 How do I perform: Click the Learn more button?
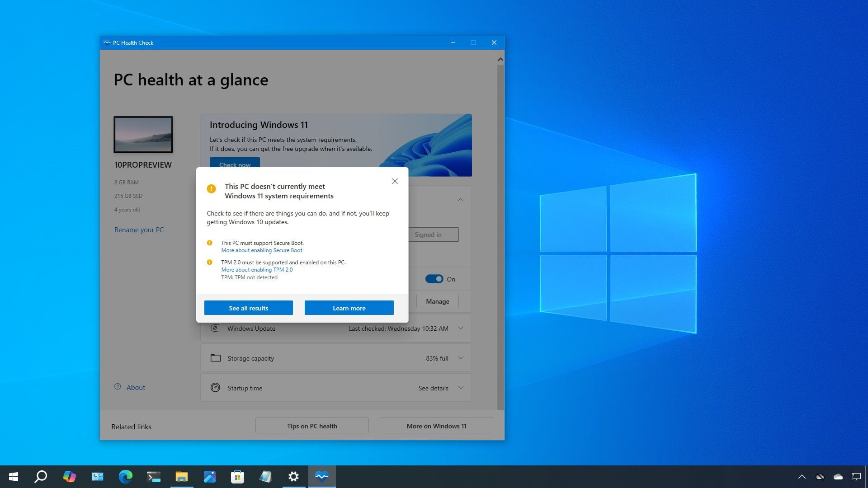[x=349, y=308]
